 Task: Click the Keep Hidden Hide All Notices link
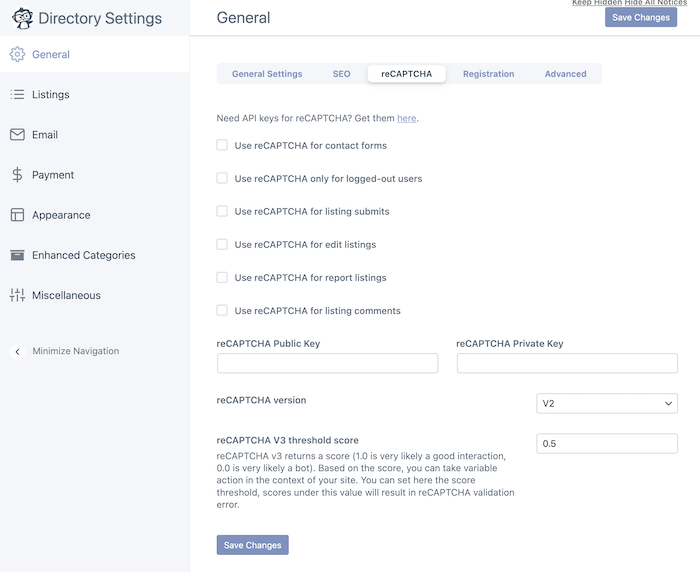(x=629, y=3)
